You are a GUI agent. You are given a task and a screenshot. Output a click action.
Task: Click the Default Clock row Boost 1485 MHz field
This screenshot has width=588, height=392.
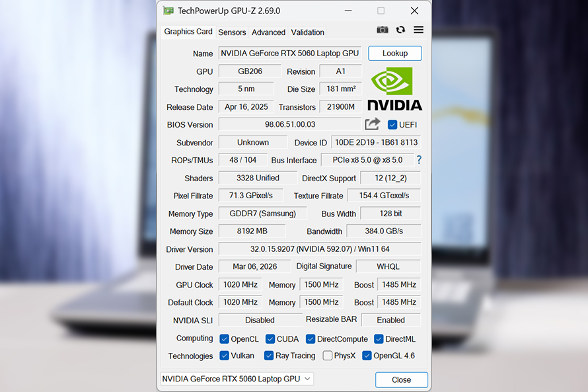click(399, 302)
